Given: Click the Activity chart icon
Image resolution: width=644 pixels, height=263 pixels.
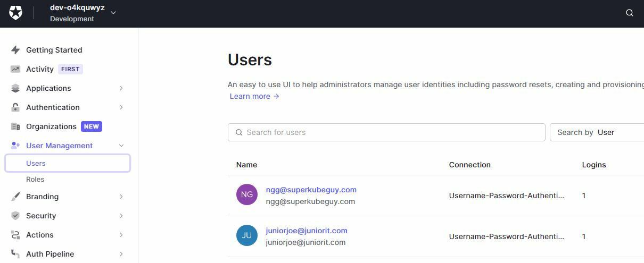Looking at the screenshot, I should tap(15, 69).
